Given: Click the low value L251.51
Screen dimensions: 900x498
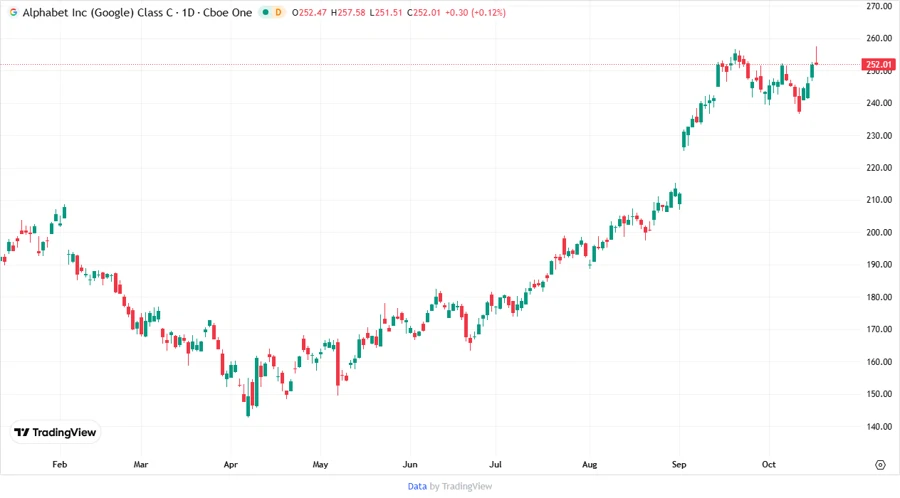Looking at the screenshot, I should 386,12.
